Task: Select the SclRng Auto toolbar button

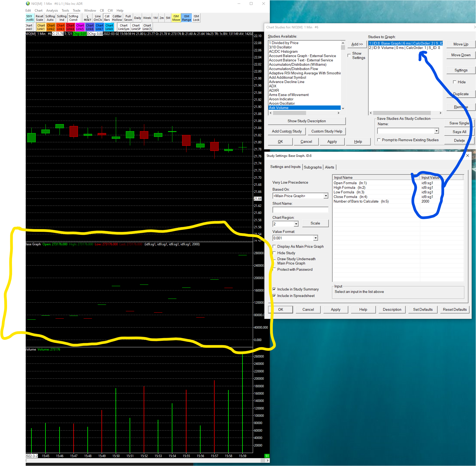Action: coord(50,18)
